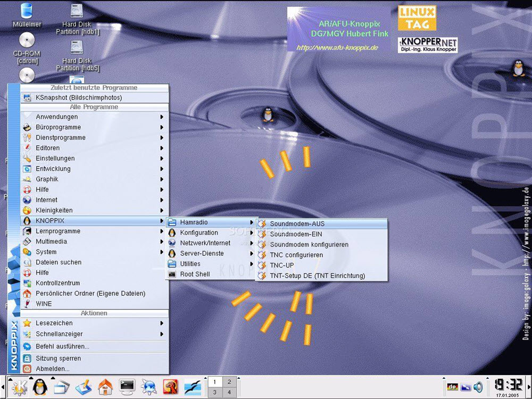532x399 pixels.
Task: Open the penguin Knoppix icon in taskbar
Action: [40, 387]
